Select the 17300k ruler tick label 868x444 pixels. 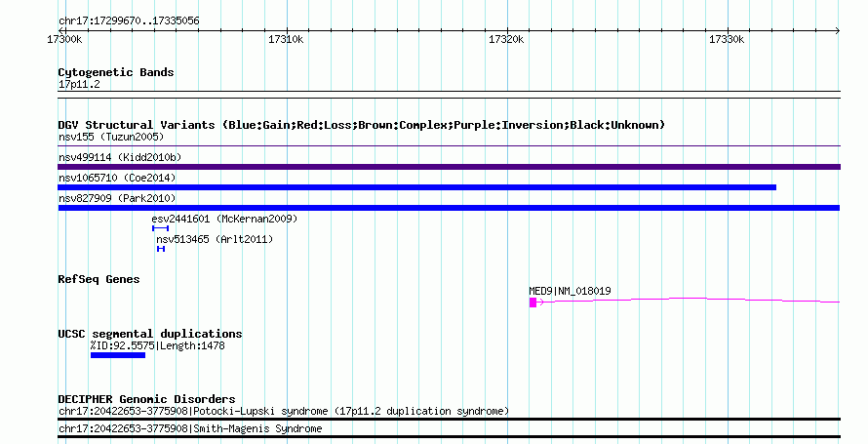64,39
